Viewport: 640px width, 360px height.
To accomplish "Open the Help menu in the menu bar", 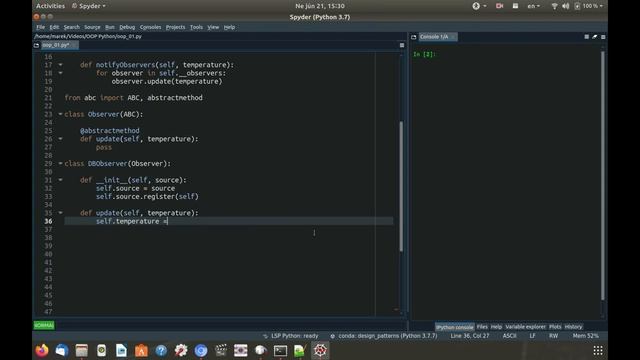I will tap(229, 27).
